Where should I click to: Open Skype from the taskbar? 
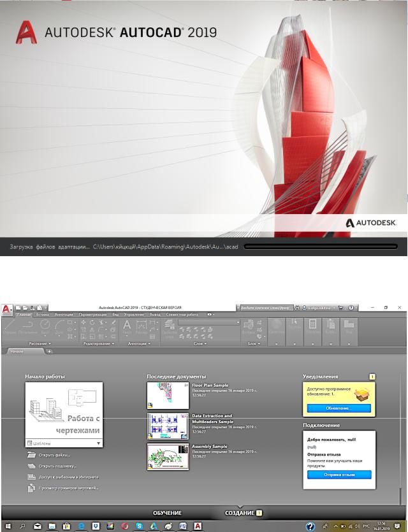139,526
